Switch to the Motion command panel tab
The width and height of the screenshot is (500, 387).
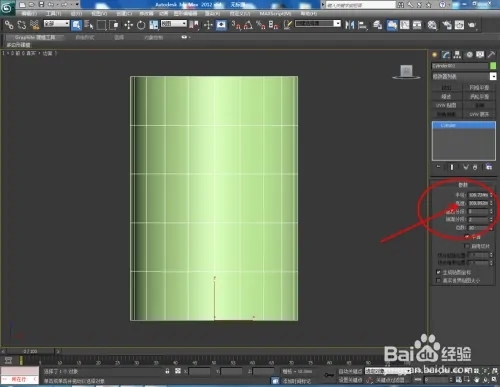(469, 55)
